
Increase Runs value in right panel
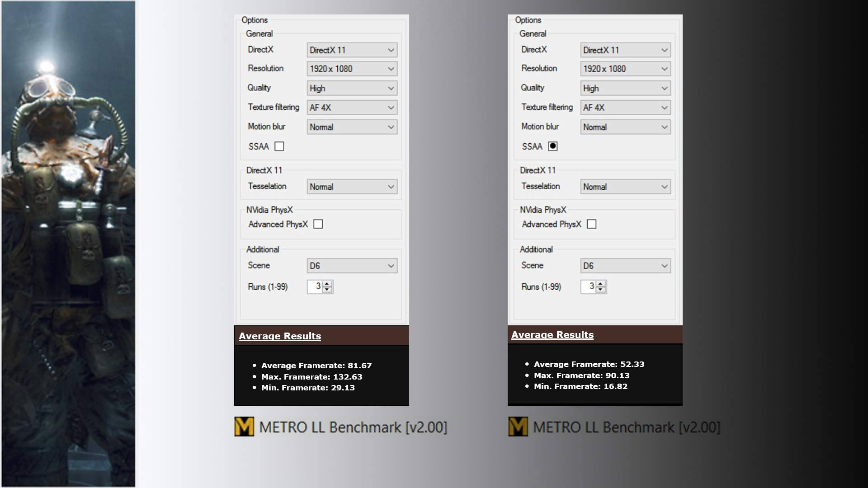601,283
